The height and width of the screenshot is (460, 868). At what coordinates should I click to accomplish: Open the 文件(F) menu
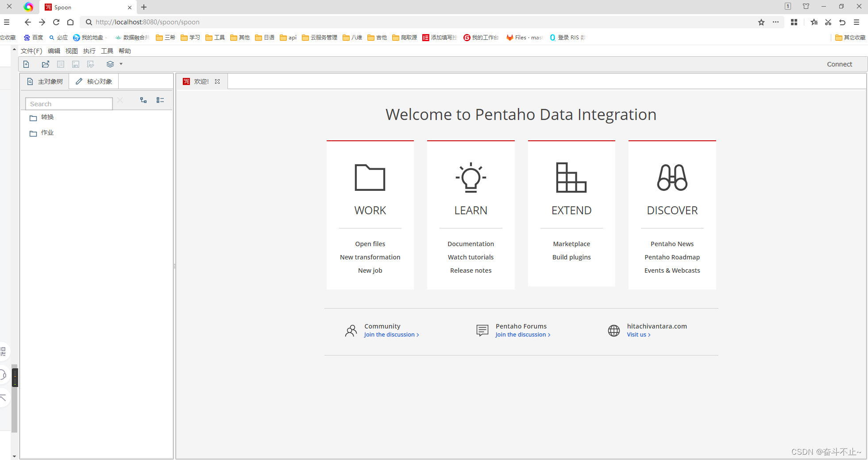tap(31, 51)
